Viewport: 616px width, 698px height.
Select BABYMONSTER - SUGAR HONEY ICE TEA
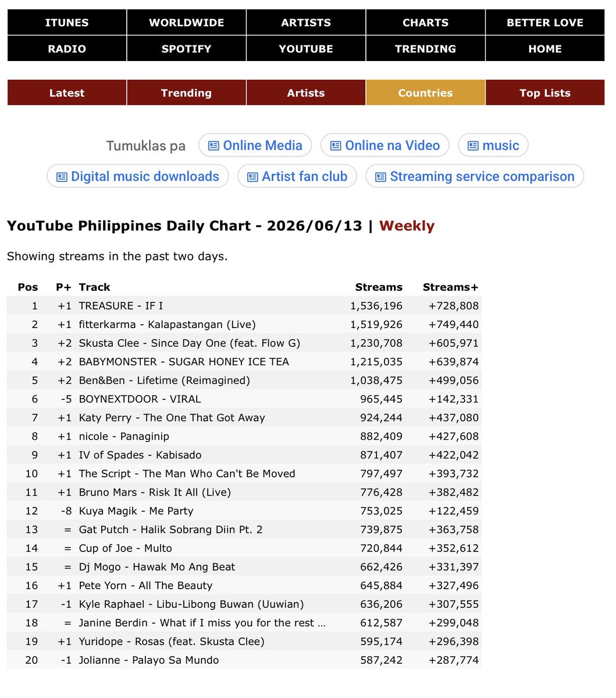click(x=184, y=362)
